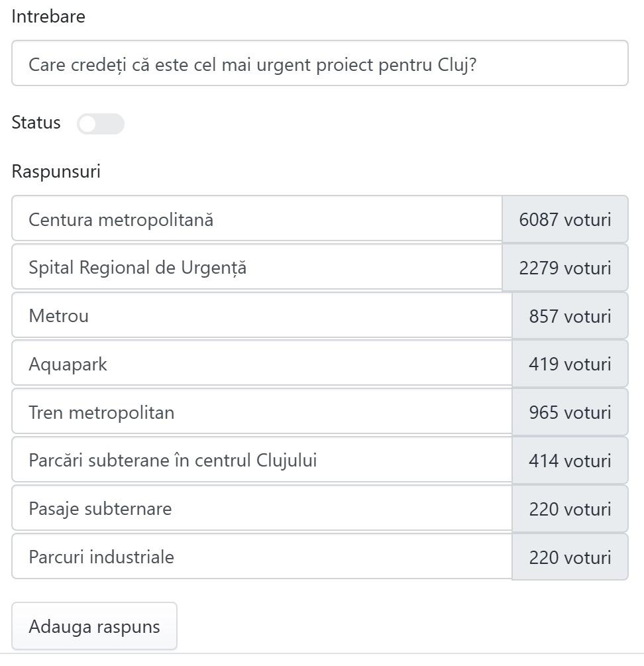This screenshot has height=666, width=644.
Task: Click the Tren metropolitan answer field
Action: pos(262,413)
